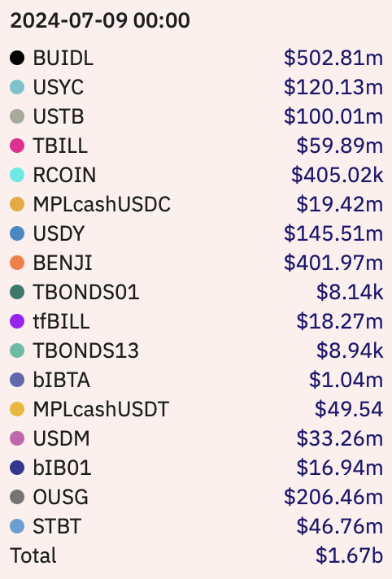Click the pink TBILL legend dot

pos(17,146)
